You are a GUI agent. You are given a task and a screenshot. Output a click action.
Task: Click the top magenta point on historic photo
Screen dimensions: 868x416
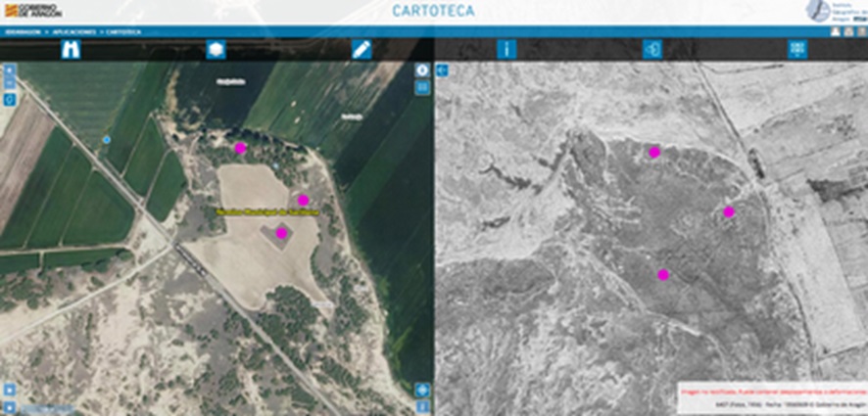tap(654, 152)
